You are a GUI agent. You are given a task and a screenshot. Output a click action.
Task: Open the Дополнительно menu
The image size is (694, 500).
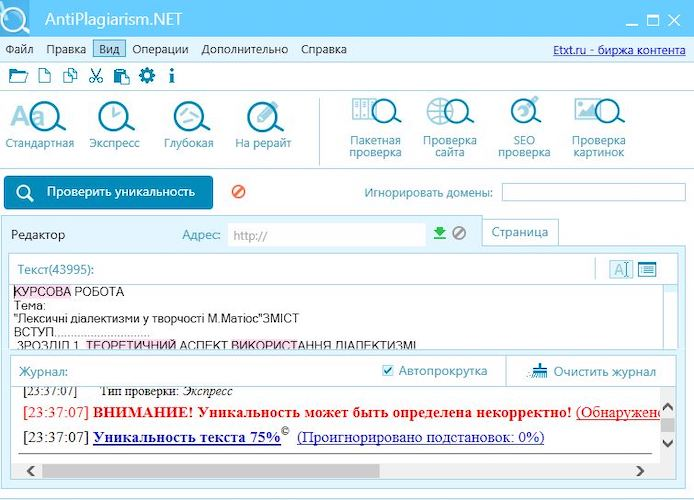(x=245, y=49)
